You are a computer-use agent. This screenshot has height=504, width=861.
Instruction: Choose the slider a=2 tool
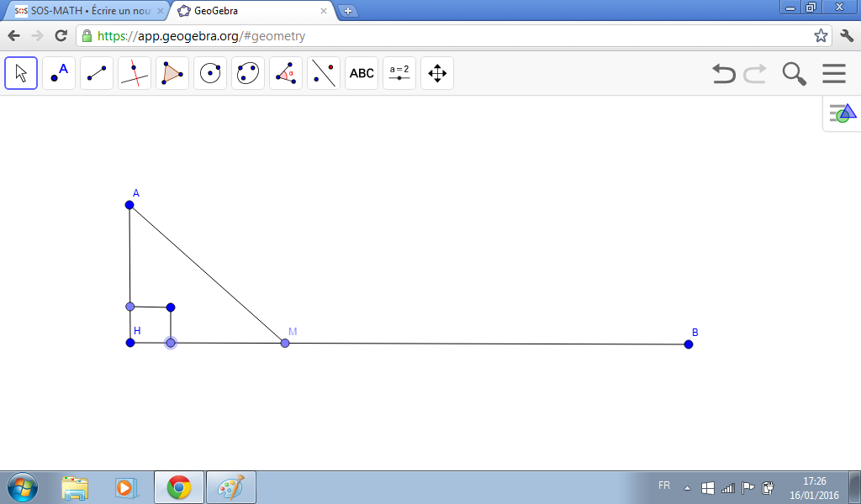399,73
